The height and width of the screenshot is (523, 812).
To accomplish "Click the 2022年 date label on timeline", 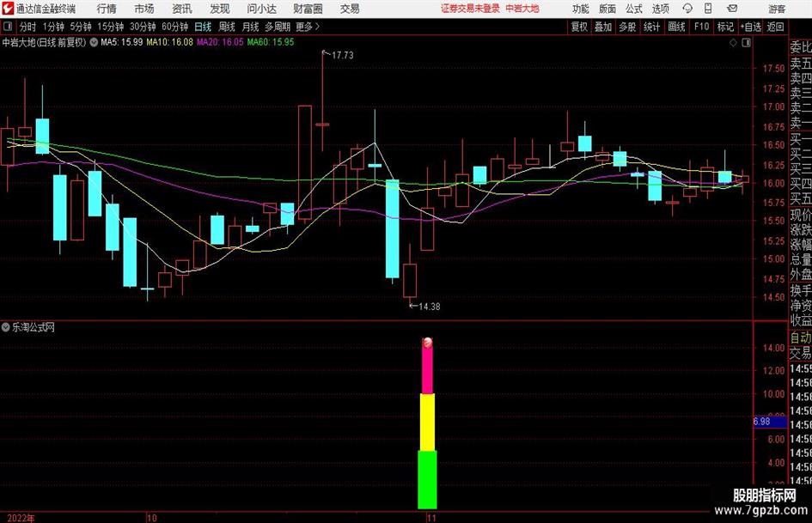I will click(21, 518).
